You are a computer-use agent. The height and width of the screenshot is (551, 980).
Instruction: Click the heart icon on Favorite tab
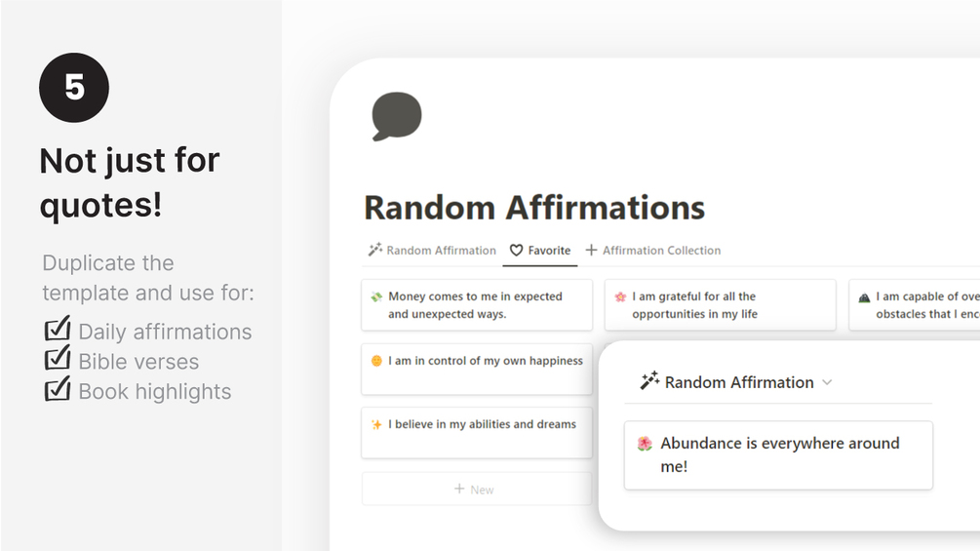[x=517, y=251]
